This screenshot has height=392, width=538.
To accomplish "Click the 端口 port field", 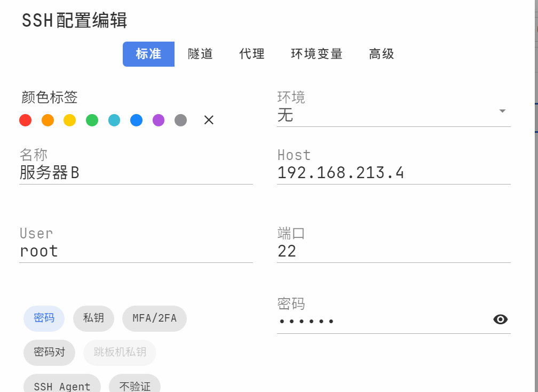I will coord(393,251).
